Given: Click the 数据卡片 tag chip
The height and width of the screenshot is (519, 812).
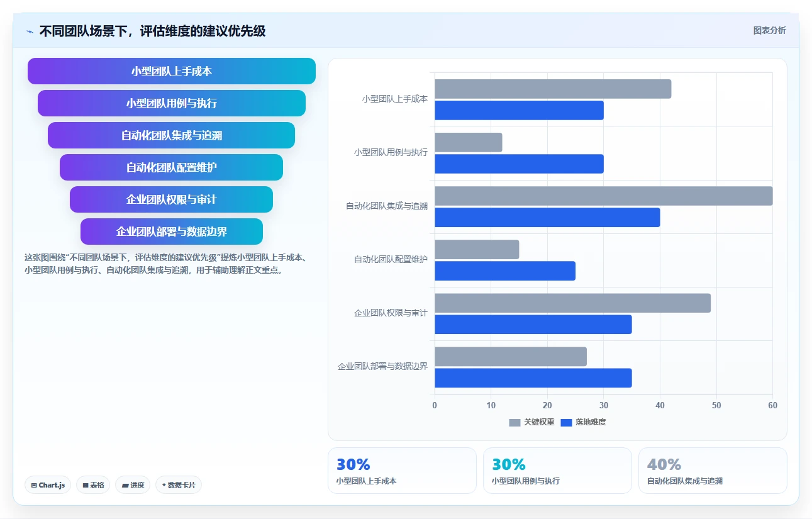Looking at the screenshot, I should (179, 485).
